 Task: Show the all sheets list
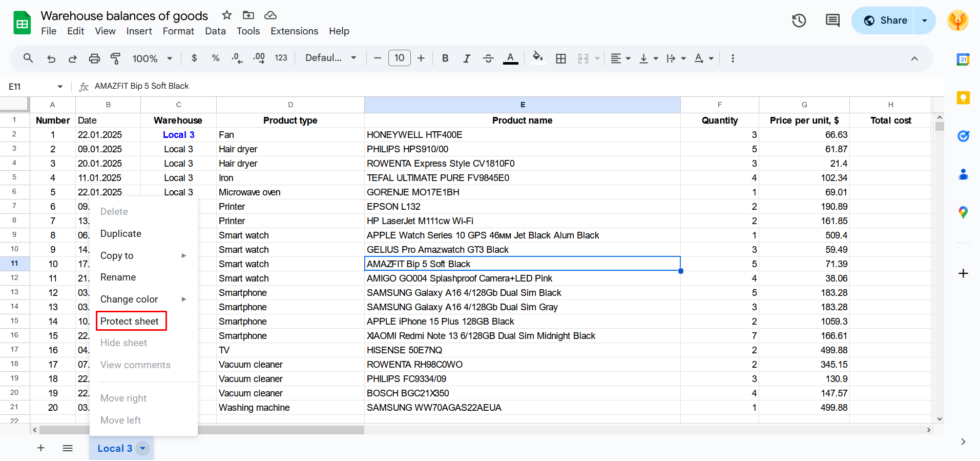point(68,448)
